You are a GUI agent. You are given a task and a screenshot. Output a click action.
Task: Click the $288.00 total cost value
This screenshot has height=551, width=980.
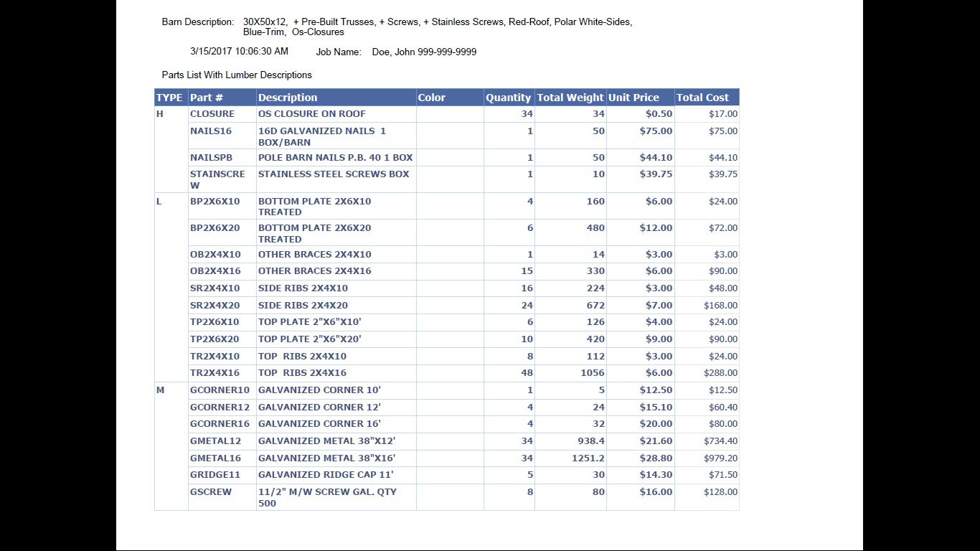tap(720, 373)
